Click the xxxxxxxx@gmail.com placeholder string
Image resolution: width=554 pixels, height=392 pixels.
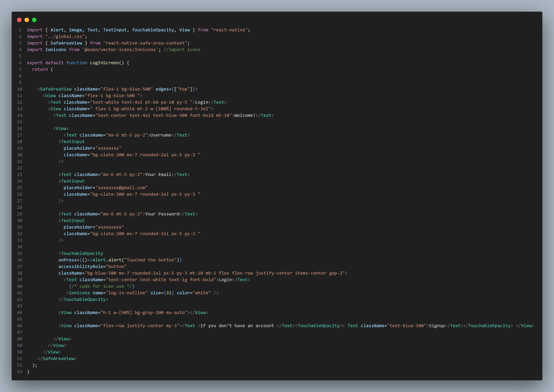[x=121, y=187]
